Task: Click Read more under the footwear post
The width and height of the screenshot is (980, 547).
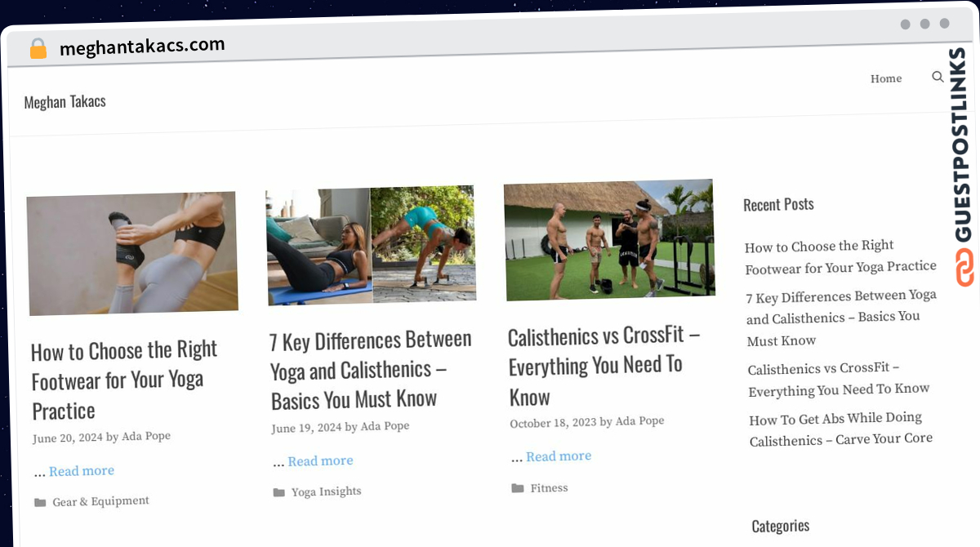Action: [x=82, y=471]
